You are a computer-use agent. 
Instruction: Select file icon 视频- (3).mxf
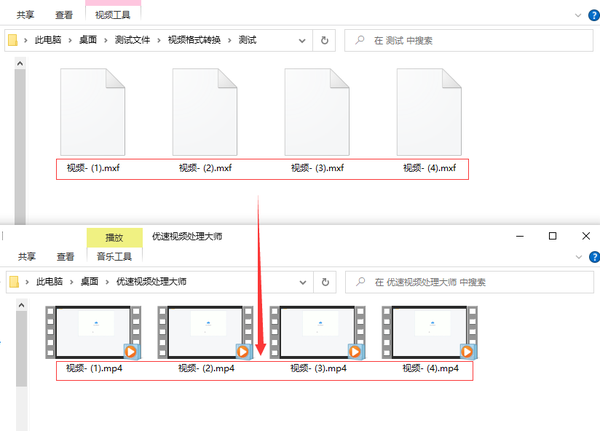point(317,112)
